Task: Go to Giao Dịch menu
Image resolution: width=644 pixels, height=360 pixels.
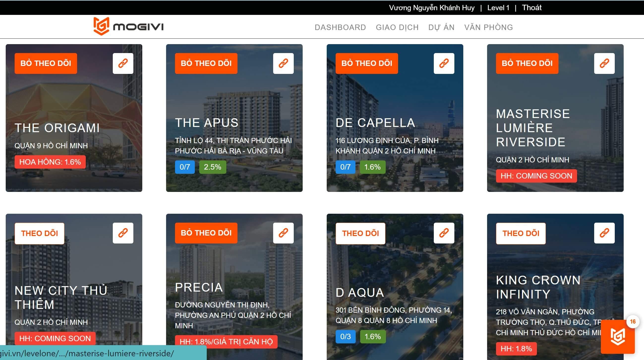Action: (397, 27)
